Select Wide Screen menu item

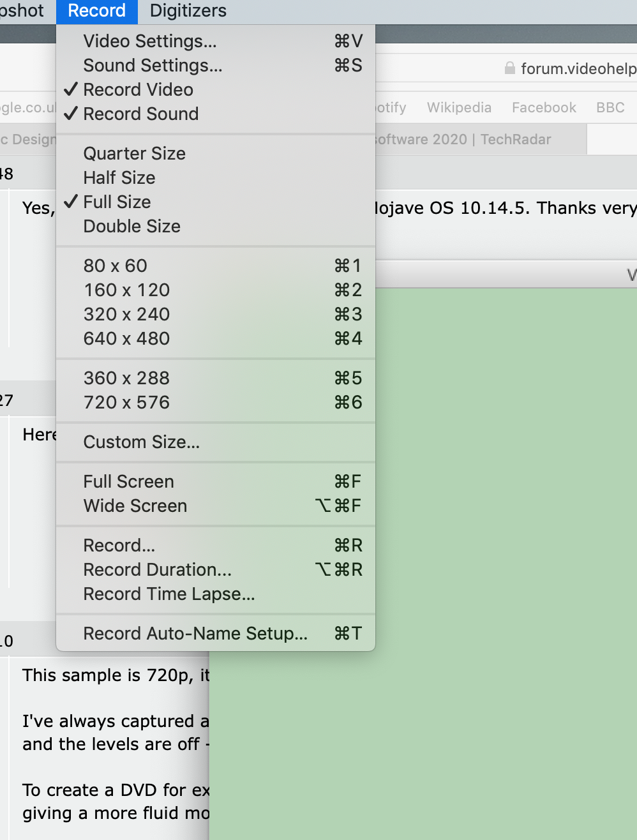pyautogui.click(x=135, y=506)
